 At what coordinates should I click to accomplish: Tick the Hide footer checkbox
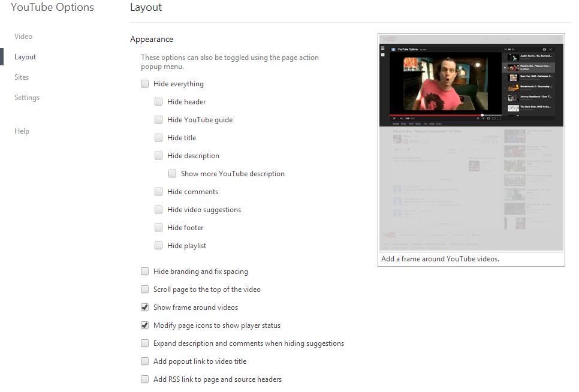click(x=158, y=227)
